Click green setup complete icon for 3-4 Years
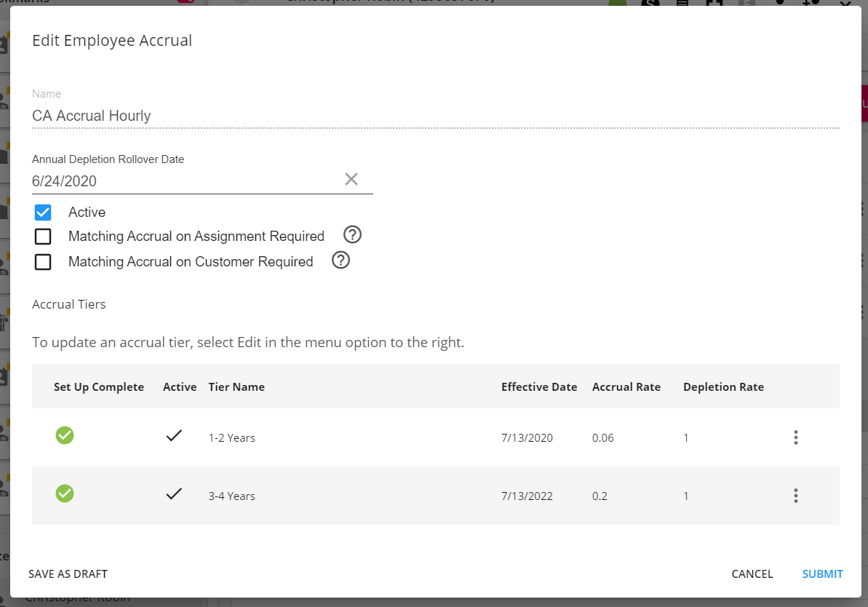The height and width of the screenshot is (607, 868). (65, 493)
